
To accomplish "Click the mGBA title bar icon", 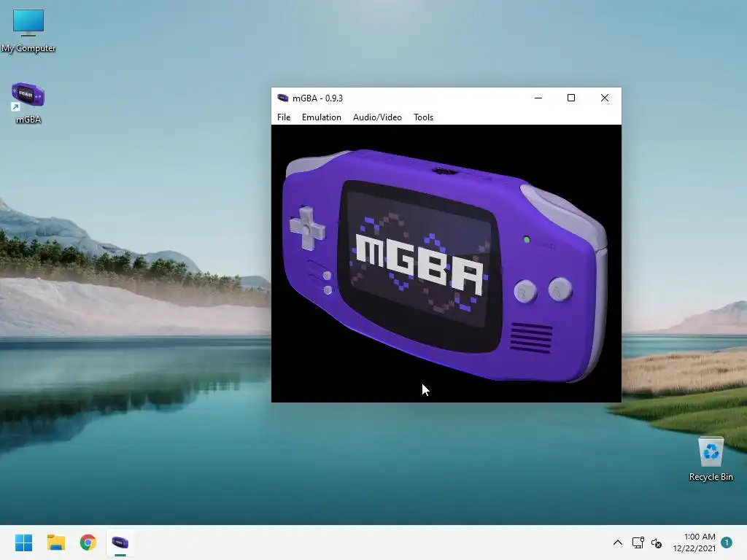I will pos(282,98).
